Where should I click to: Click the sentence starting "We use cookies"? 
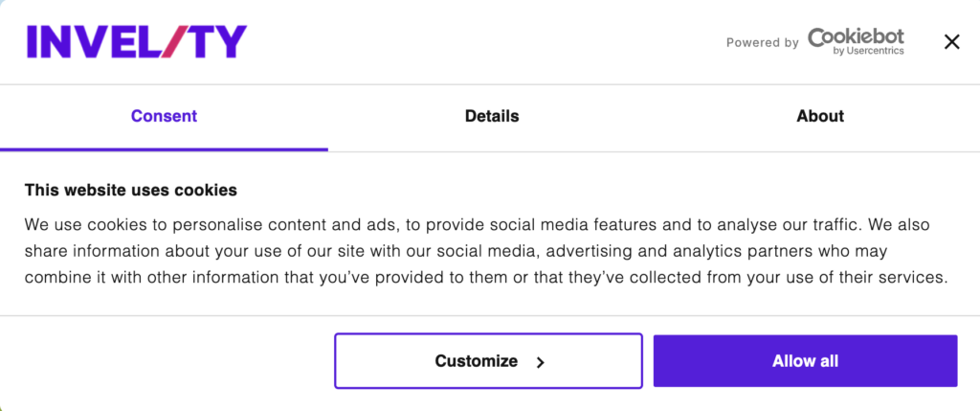point(287,225)
